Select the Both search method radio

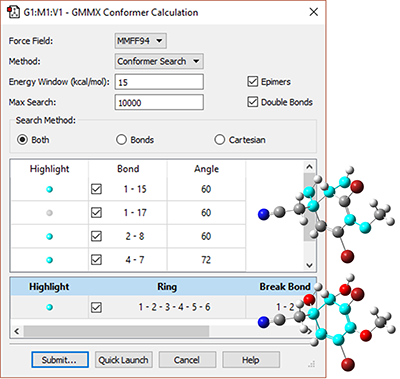(x=22, y=140)
